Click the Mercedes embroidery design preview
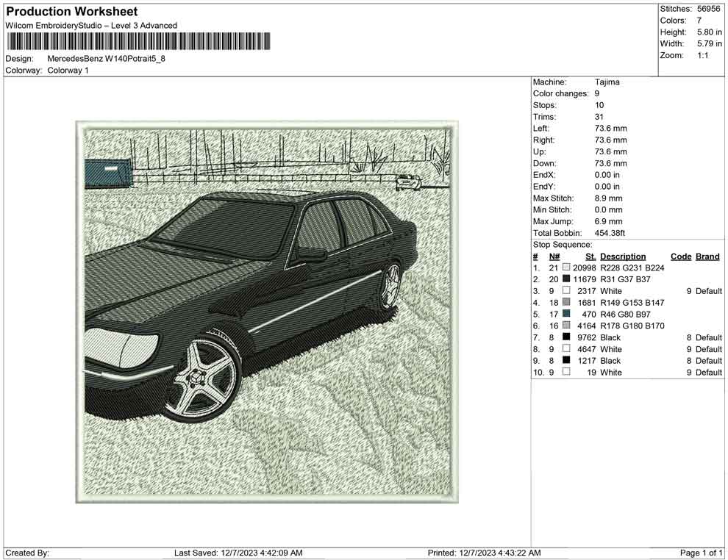 (267, 312)
